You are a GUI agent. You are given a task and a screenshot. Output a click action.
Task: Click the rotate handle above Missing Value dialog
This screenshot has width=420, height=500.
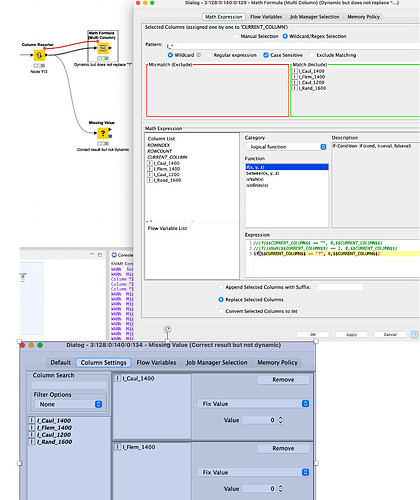[x=167, y=329]
